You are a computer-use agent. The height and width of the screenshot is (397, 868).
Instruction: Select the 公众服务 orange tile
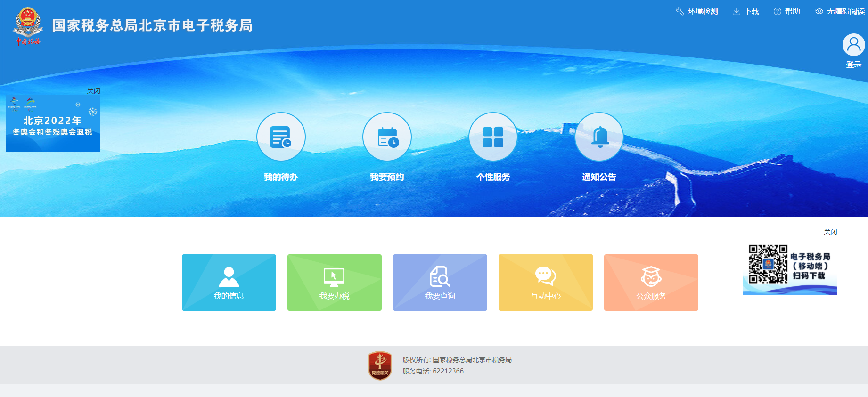coord(651,282)
